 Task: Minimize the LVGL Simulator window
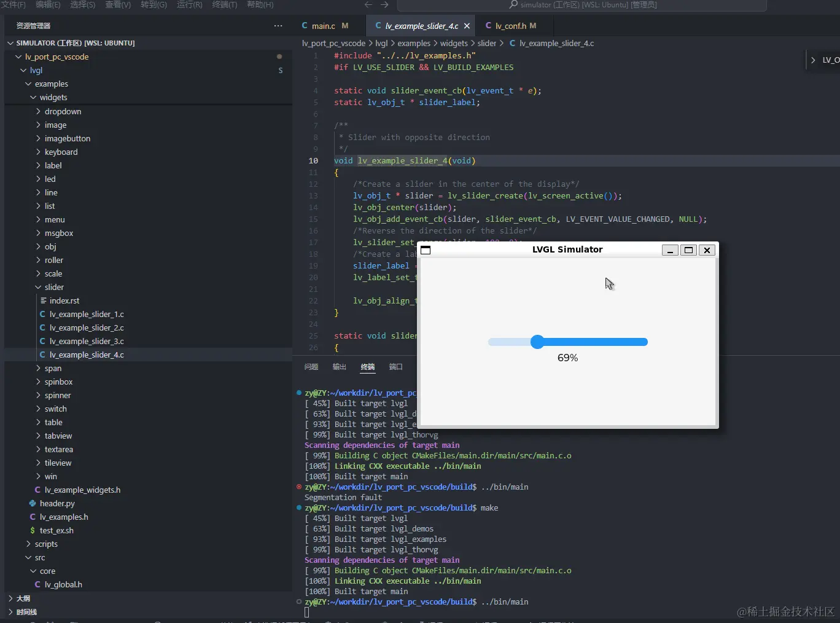pos(670,250)
